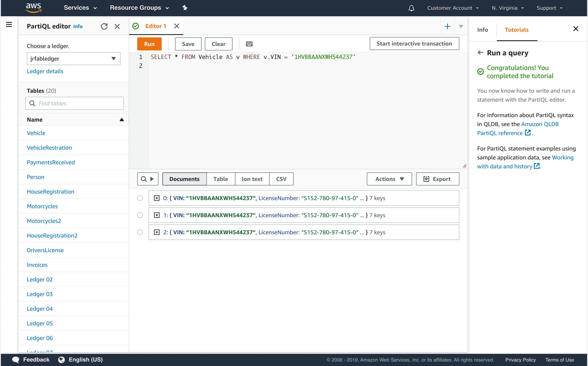Select radio button for result document 0
The height and width of the screenshot is (366, 588).
click(x=140, y=198)
